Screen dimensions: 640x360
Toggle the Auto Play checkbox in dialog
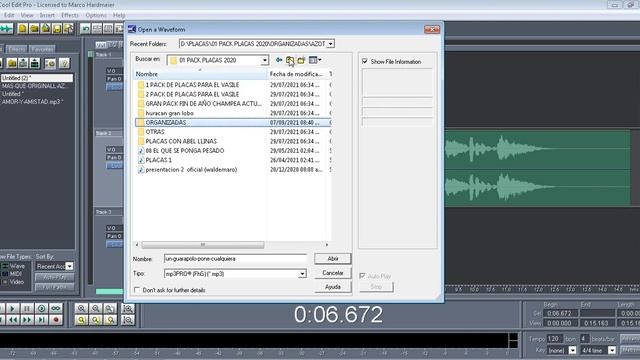[x=362, y=276]
